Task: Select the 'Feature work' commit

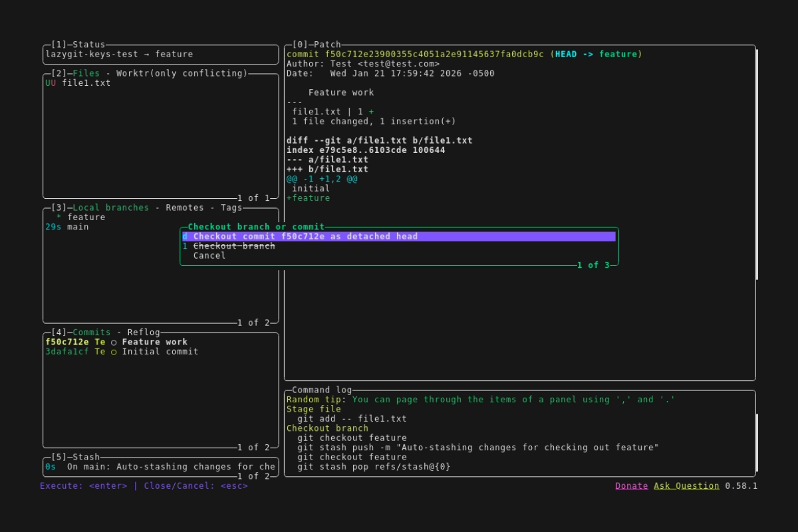Action: tap(154, 342)
